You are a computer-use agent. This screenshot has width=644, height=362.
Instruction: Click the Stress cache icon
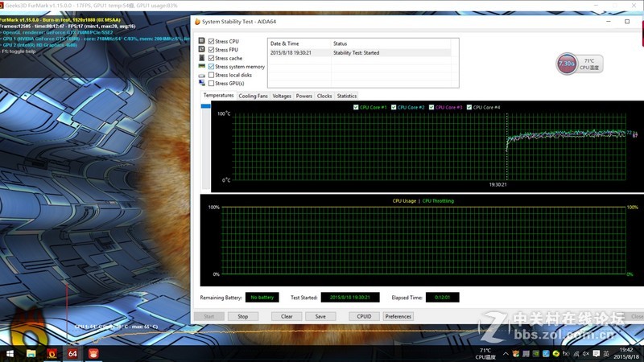click(x=201, y=58)
